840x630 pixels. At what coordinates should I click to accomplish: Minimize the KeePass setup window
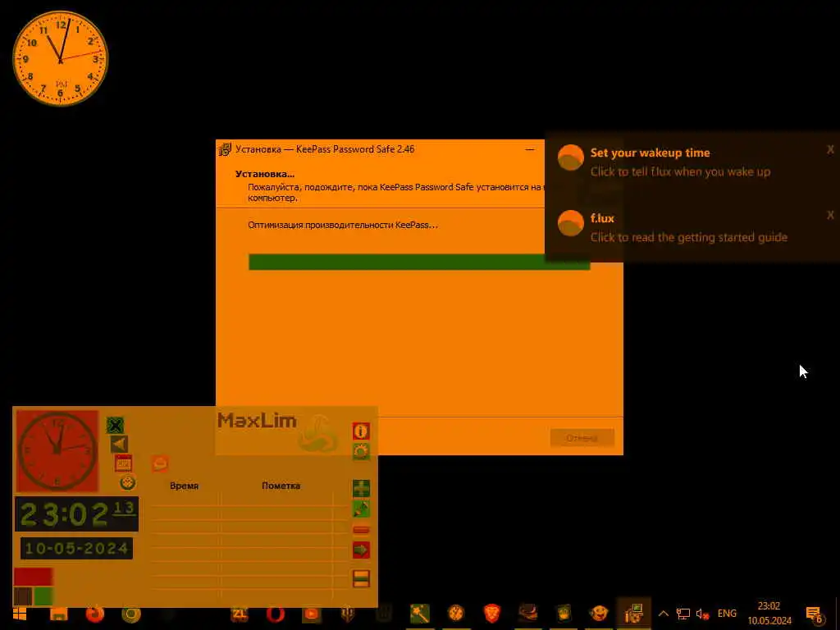(530, 149)
